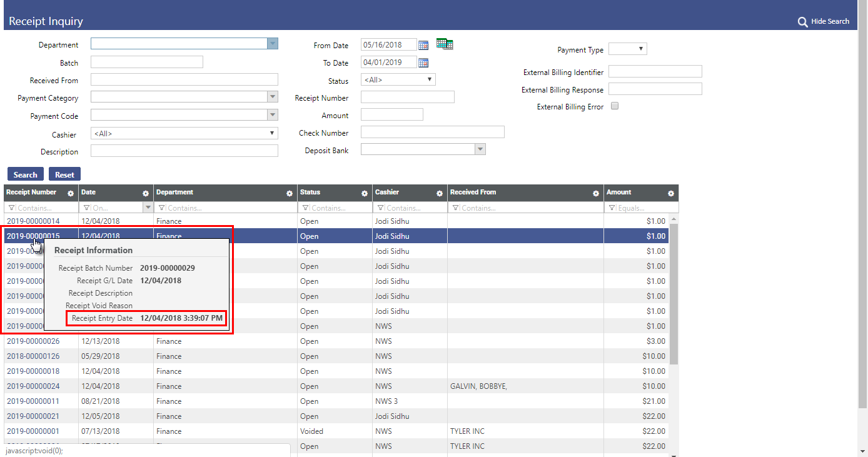The image size is (868, 457).
Task: Sort by Cashier column header
Action: coord(387,193)
